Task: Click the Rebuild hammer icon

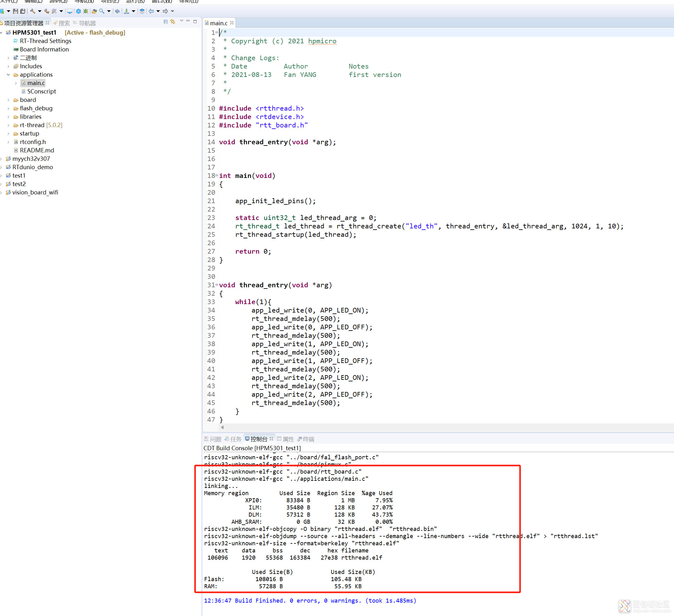Action: click(47, 11)
